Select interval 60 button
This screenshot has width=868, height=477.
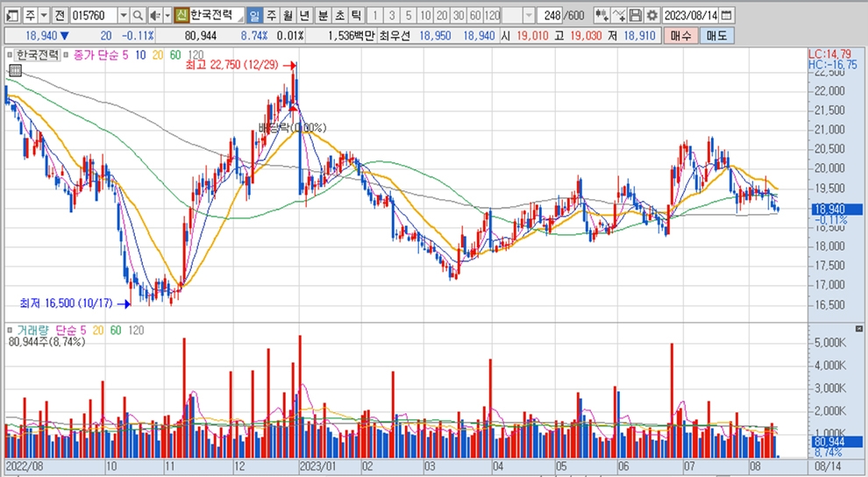click(475, 15)
